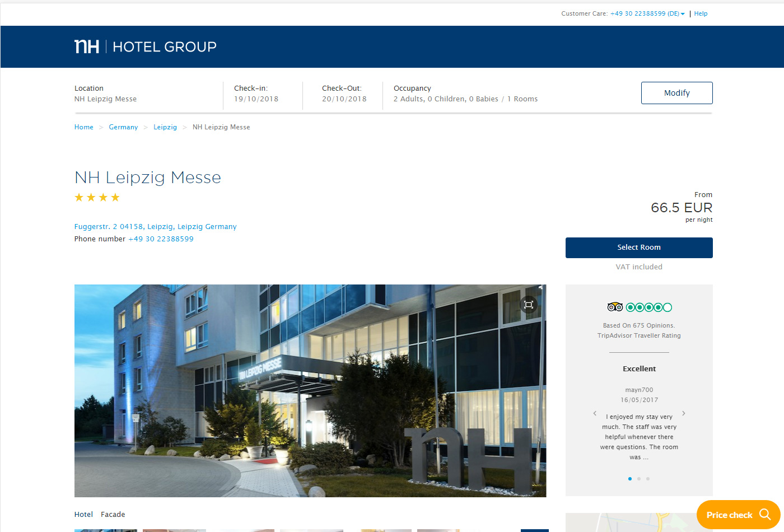Show the next traveller review

click(x=683, y=413)
